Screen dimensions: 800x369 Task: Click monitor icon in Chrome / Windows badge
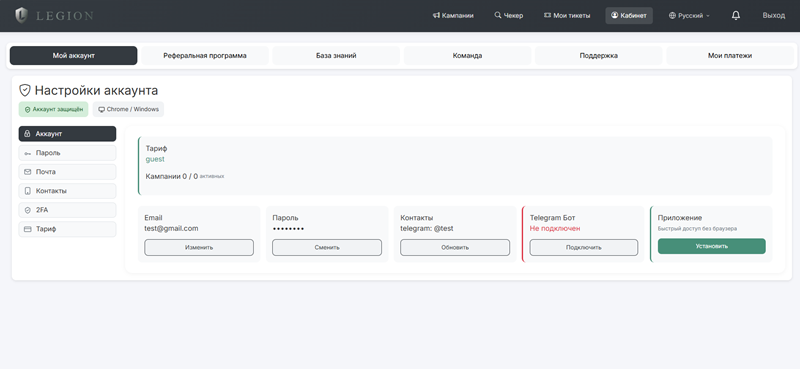click(x=101, y=109)
